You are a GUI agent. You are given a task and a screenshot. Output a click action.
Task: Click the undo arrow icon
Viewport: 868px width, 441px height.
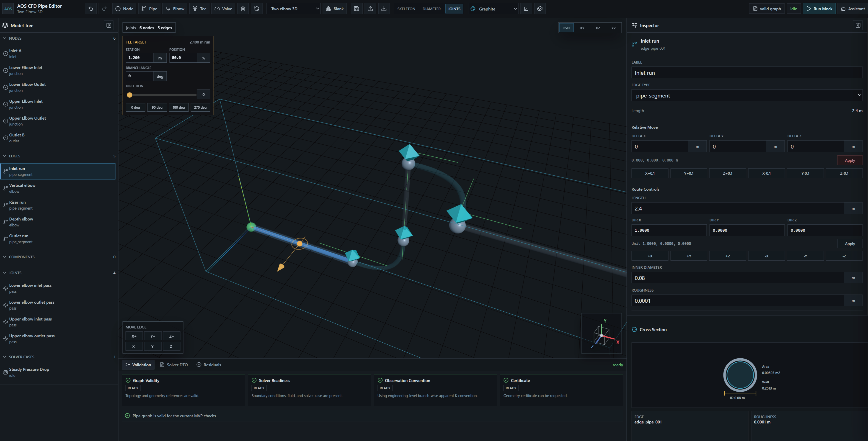point(91,9)
